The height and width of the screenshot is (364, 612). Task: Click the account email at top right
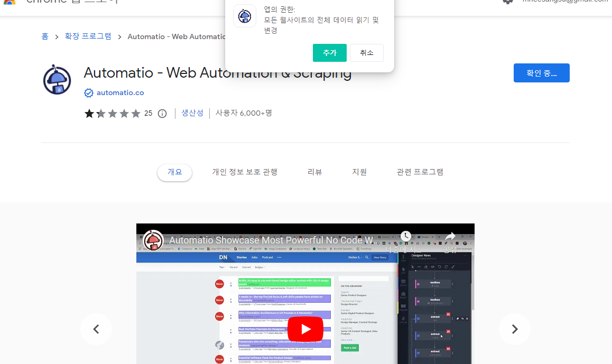pyautogui.click(x=565, y=1)
